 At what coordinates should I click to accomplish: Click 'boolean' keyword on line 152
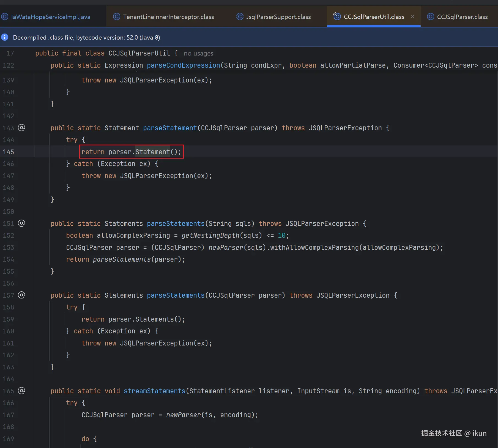pyautogui.click(x=80, y=235)
